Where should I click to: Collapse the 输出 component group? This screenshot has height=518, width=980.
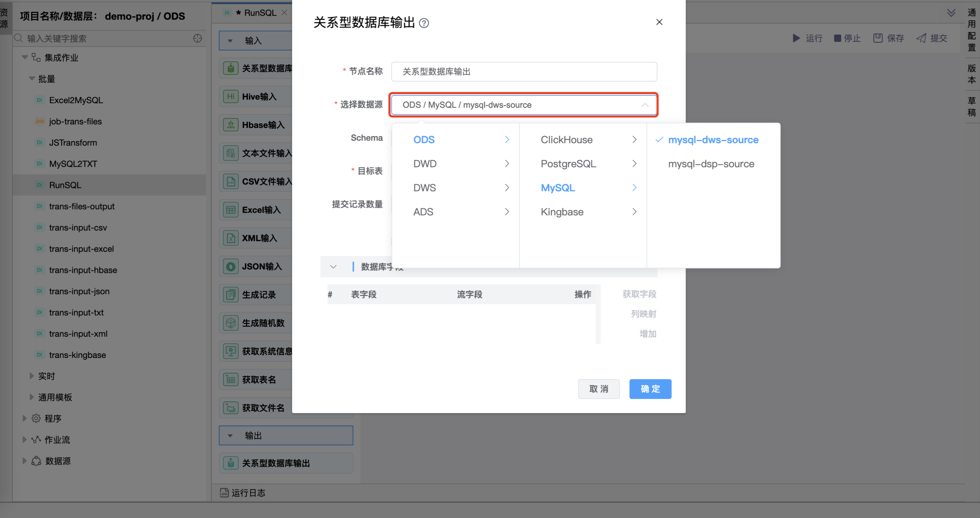coord(230,435)
